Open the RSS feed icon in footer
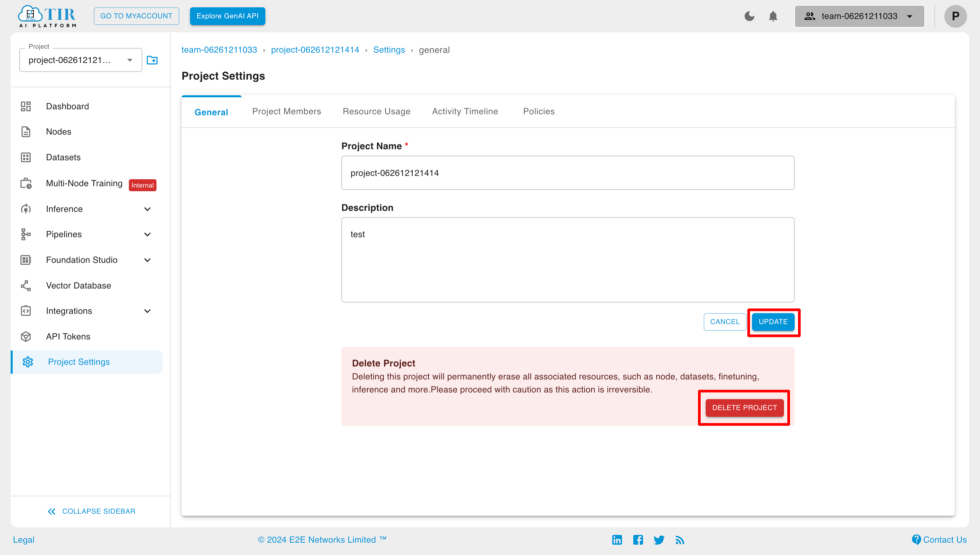 point(680,540)
